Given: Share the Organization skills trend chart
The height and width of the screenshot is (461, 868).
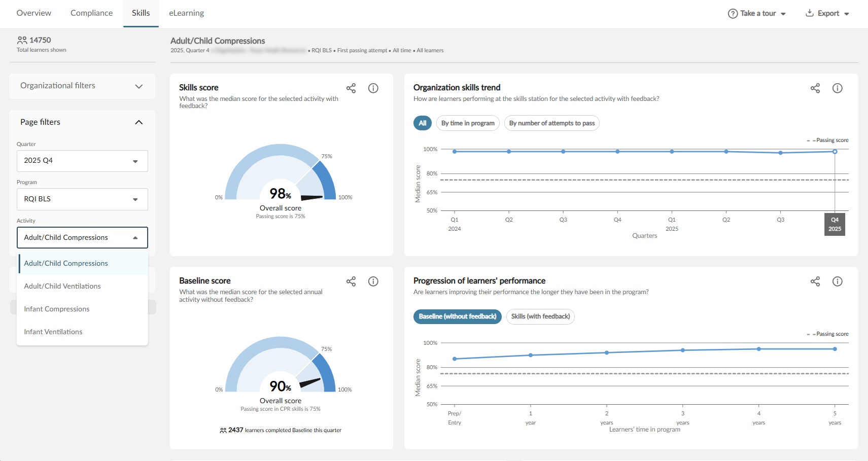Looking at the screenshot, I should coord(815,88).
